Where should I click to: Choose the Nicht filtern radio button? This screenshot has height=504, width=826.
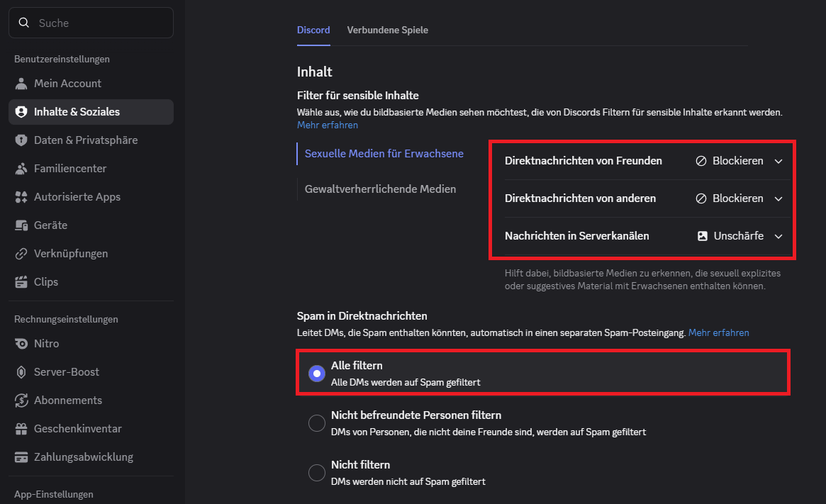[x=317, y=472]
